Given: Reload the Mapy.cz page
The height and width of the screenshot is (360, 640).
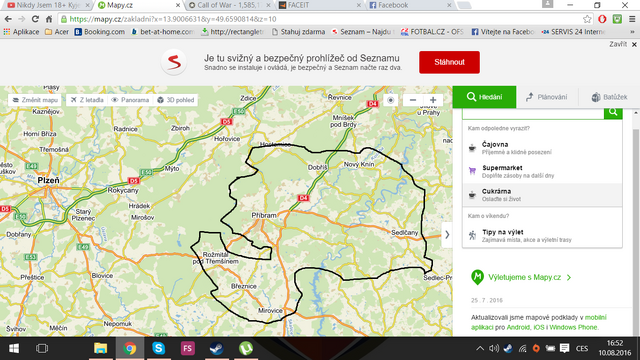Looking at the screenshot, I should pyautogui.click(x=35, y=19).
